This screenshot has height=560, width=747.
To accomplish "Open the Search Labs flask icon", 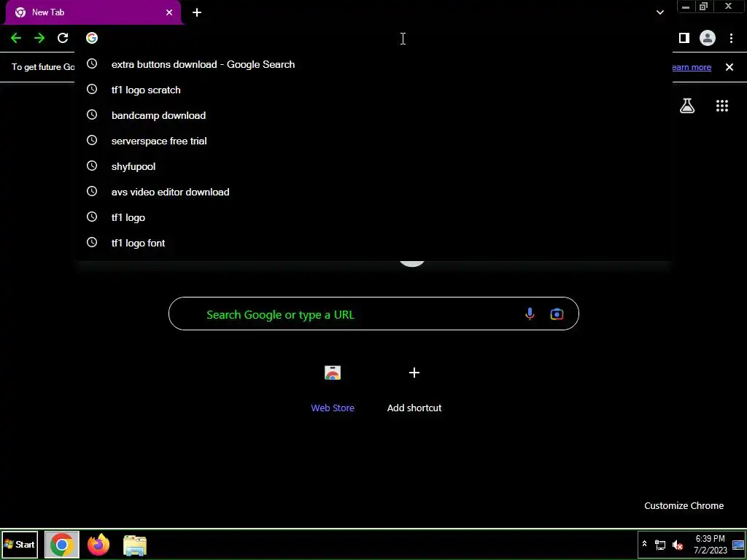I will [x=687, y=106].
